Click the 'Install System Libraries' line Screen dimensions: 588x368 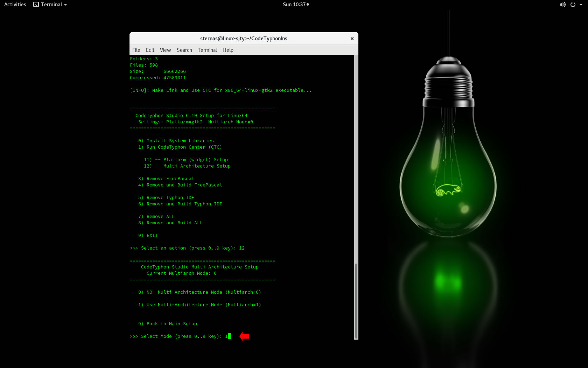pos(176,141)
